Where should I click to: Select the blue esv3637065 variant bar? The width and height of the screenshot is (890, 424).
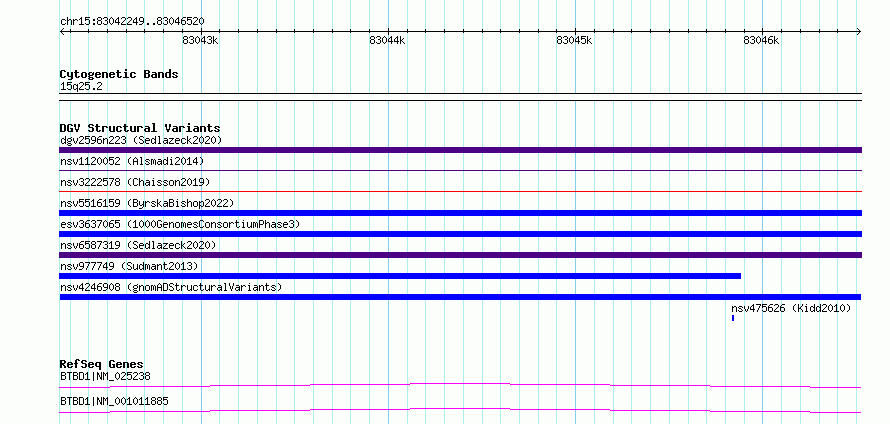click(460, 234)
